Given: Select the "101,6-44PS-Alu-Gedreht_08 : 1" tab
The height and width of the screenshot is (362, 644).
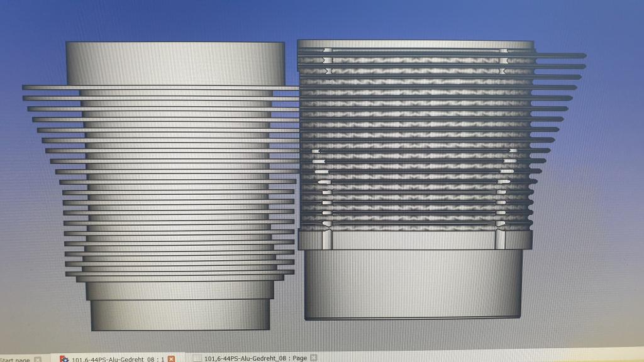Looking at the screenshot, I should click(x=118, y=359).
